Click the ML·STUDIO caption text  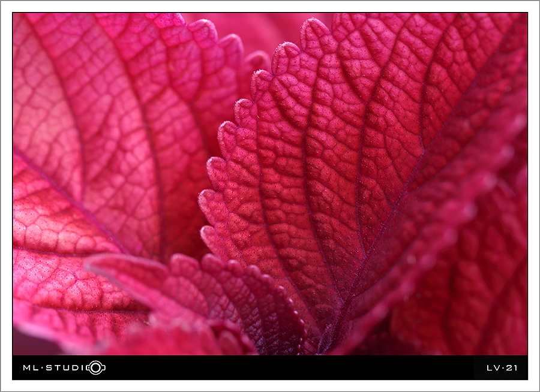pos(64,367)
